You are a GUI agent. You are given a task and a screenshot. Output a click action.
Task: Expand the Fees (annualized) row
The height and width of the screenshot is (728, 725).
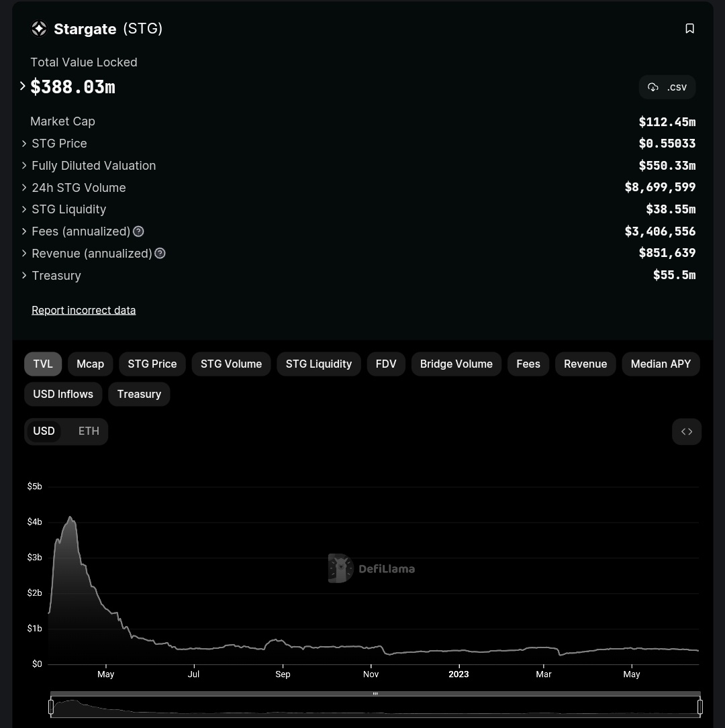[24, 231]
